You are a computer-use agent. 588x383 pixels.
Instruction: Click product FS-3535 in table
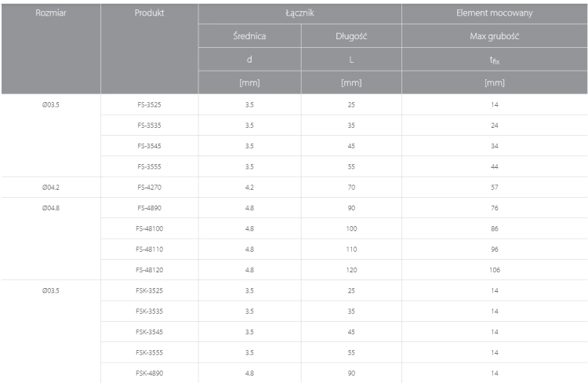pyautogui.click(x=149, y=126)
